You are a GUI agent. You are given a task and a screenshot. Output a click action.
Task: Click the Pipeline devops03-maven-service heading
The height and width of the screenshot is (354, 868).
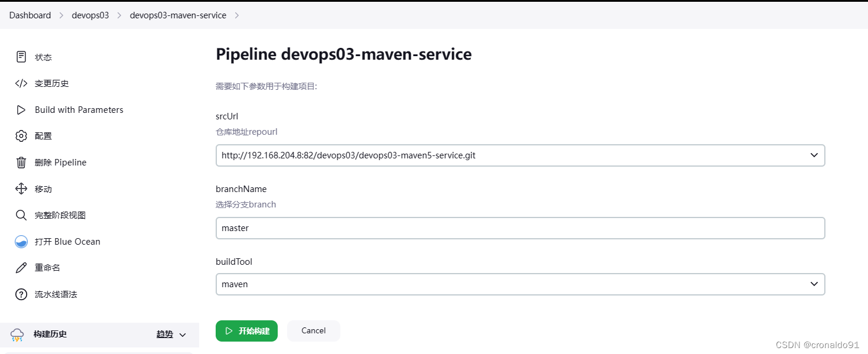coord(344,54)
